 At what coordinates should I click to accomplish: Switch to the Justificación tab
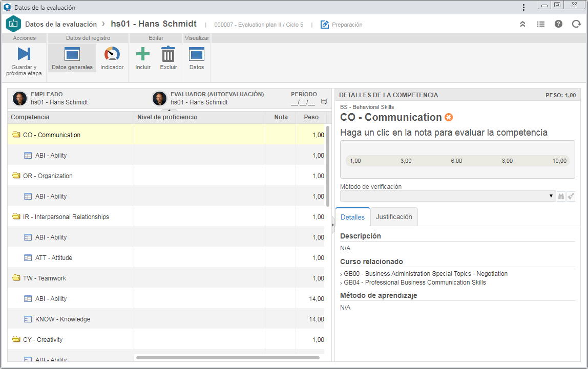(394, 217)
